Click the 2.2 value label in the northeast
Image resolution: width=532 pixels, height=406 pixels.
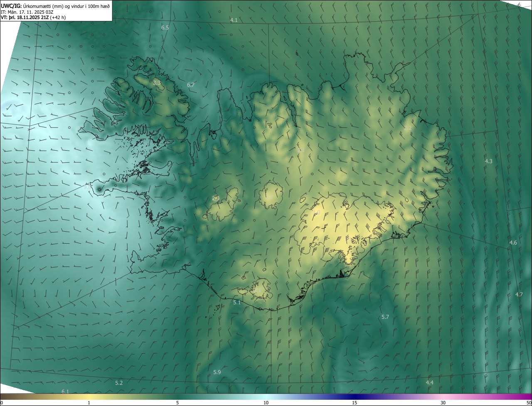408,128
